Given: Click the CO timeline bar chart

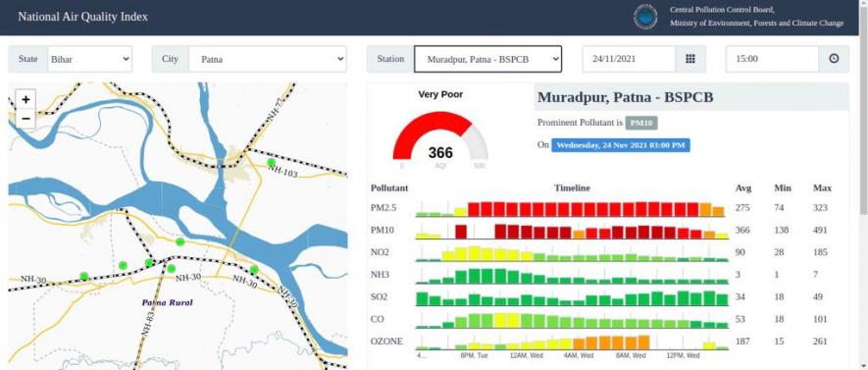Looking at the screenshot, I should (x=572, y=320).
